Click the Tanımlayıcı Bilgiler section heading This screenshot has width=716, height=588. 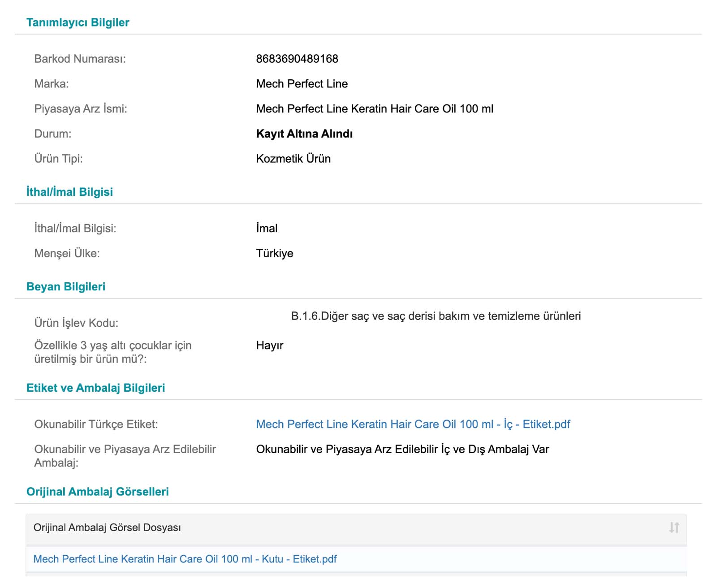pyautogui.click(x=78, y=22)
